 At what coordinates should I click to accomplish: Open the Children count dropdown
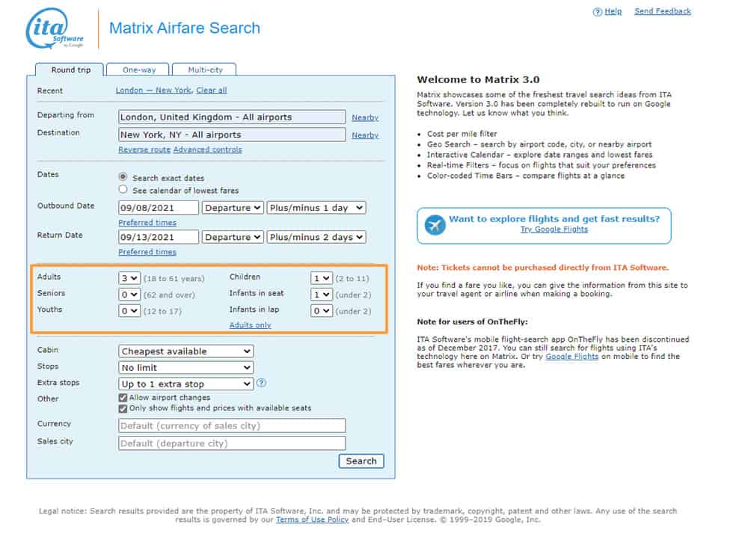[321, 278]
